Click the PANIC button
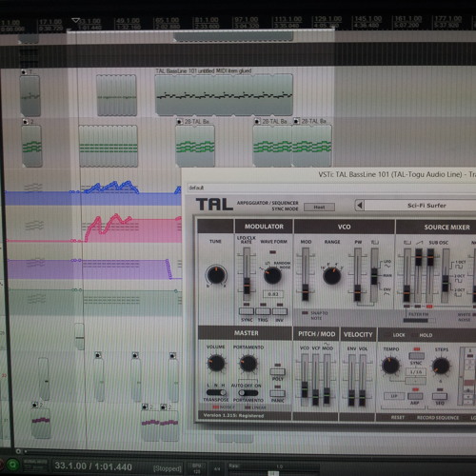Viewport: 476px width, 476px height. pyautogui.click(x=278, y=393)
